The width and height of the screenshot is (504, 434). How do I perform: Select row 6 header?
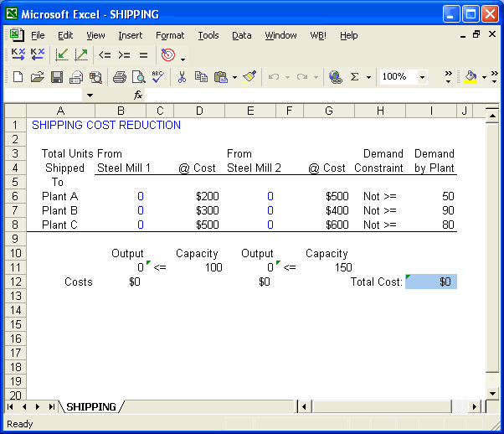point(15,196)
